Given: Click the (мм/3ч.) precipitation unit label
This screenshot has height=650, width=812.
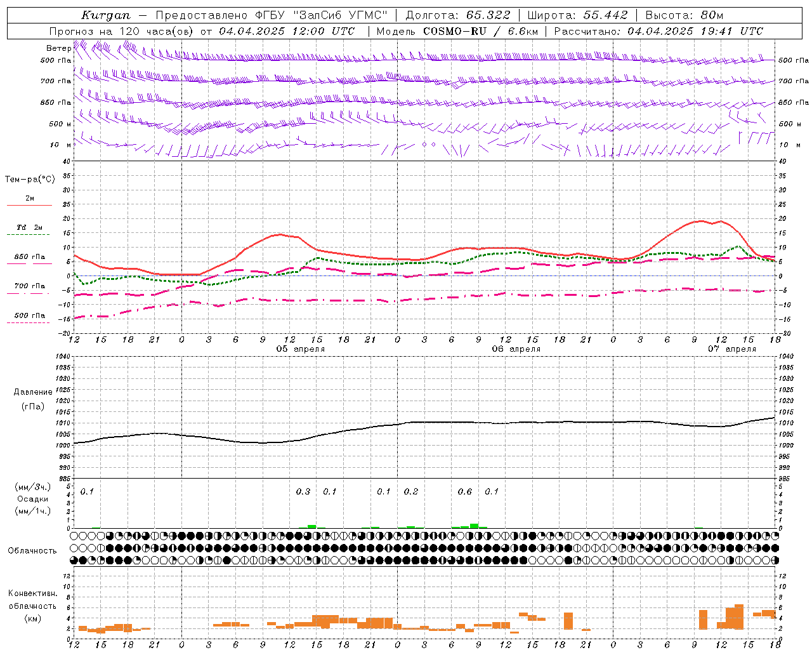Looking at the screenshot, I should pyautogui.click(x=33, y=487).
